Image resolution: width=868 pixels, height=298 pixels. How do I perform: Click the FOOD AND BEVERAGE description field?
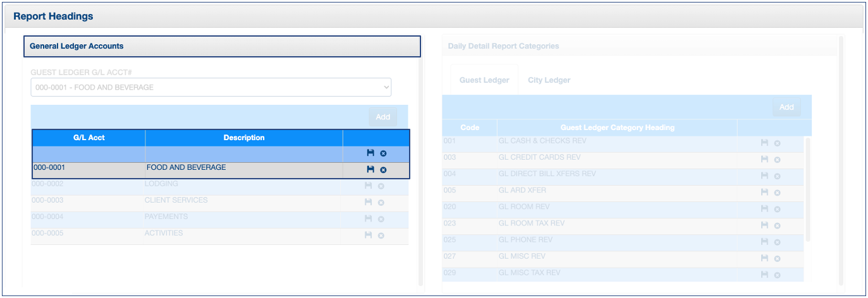click(x=243, y=169)
